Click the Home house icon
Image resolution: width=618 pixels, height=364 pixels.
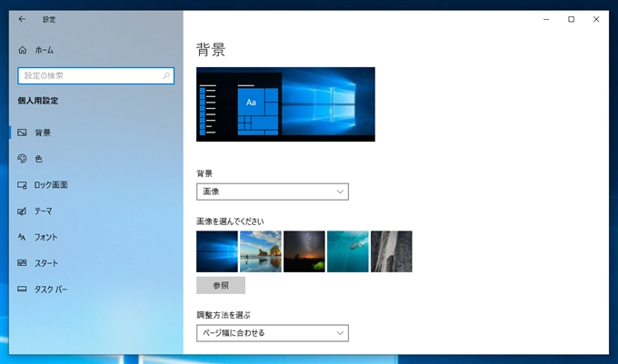[23, 50]
